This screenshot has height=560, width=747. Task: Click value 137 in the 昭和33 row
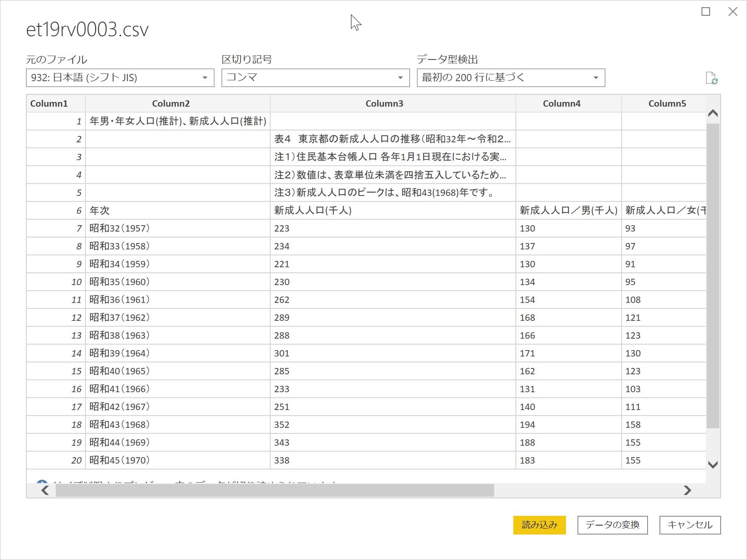click(569, 246)
